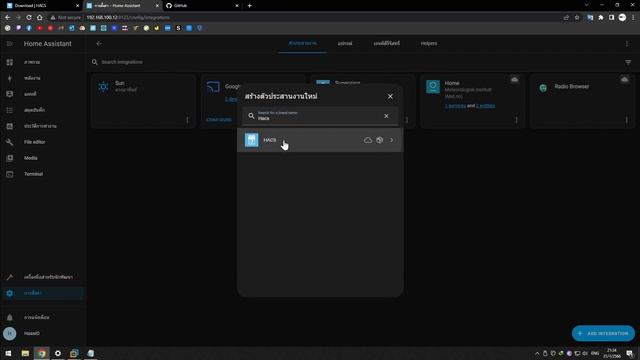Viewport: 640px width, 360px height.
Task: Open Sun card three-dot menu
Action: (x=187, y=120)
